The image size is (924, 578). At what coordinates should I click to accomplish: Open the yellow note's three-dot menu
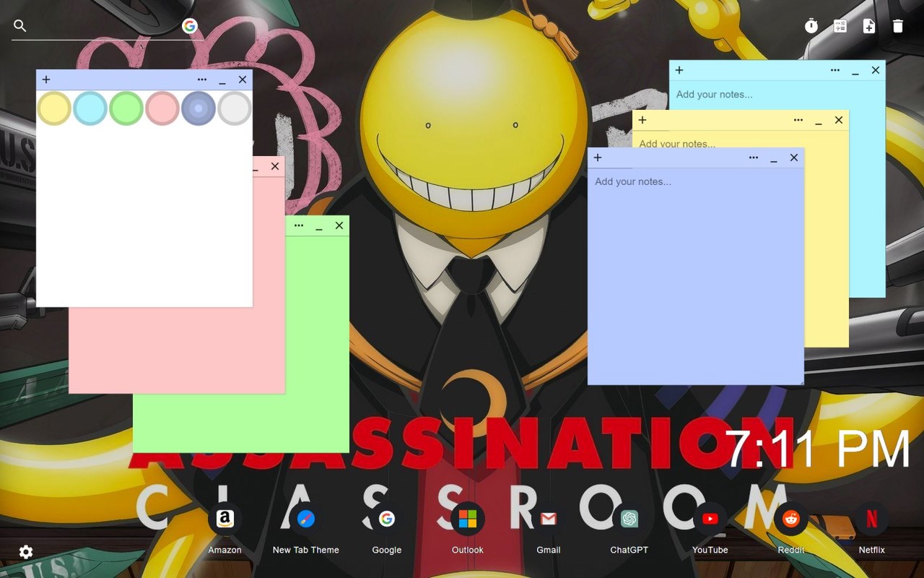pos(798,120)
